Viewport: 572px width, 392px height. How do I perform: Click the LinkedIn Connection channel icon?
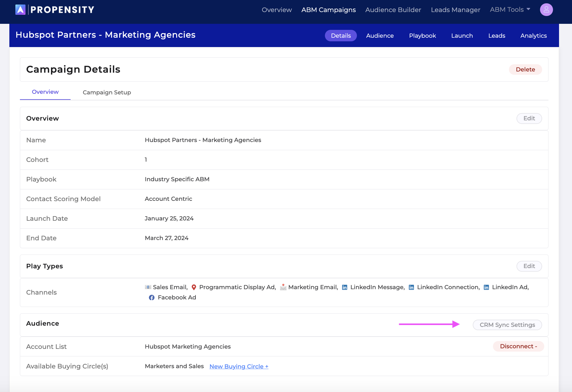(x=411, y=287)
